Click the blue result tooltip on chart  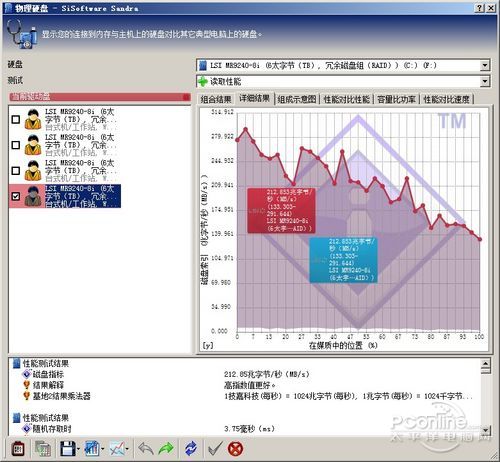[343, 260]
